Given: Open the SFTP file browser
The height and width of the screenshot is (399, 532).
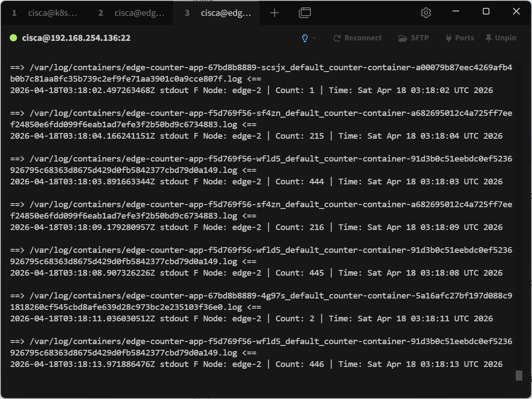Looking at the screenshot, I should [413, 38].
